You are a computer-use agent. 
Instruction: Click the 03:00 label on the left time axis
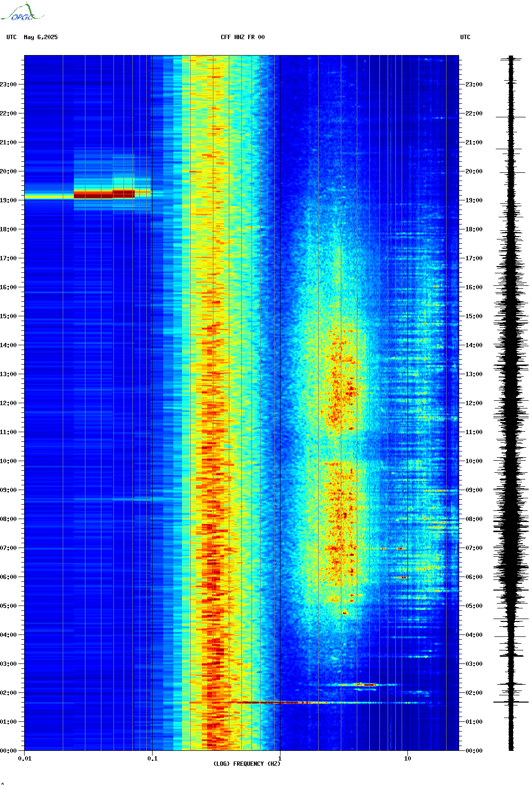coord(8,664)
